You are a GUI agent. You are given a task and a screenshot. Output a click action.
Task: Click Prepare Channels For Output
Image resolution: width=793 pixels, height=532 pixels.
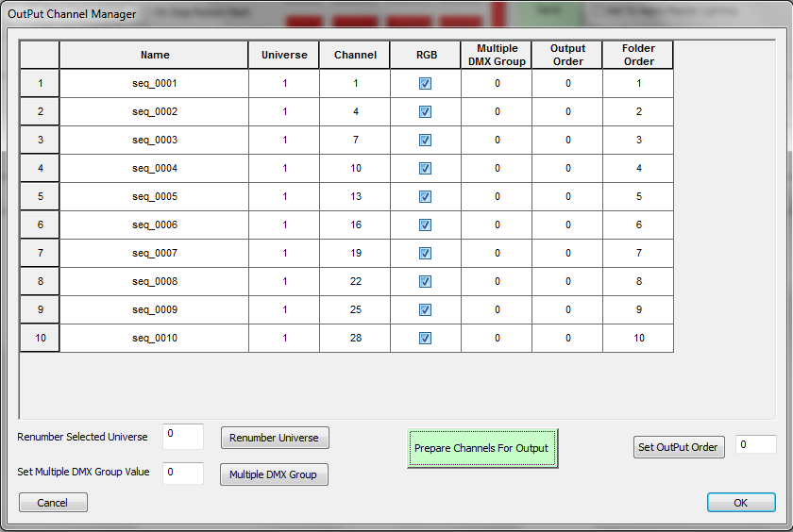click(x=482, y=448)
